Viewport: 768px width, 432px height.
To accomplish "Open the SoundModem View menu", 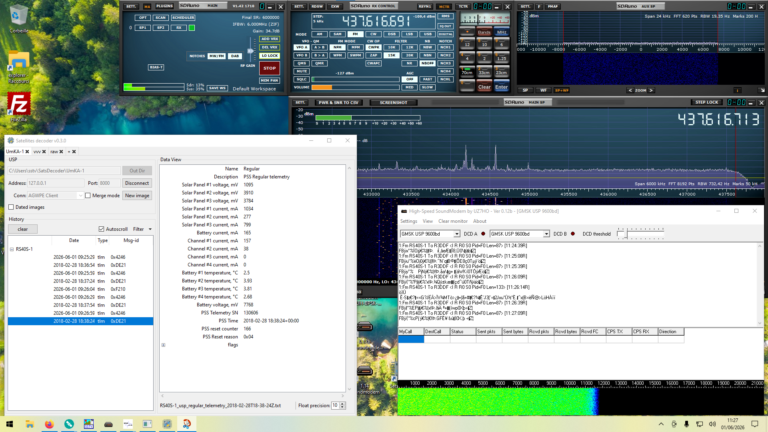I will (428, 221).
